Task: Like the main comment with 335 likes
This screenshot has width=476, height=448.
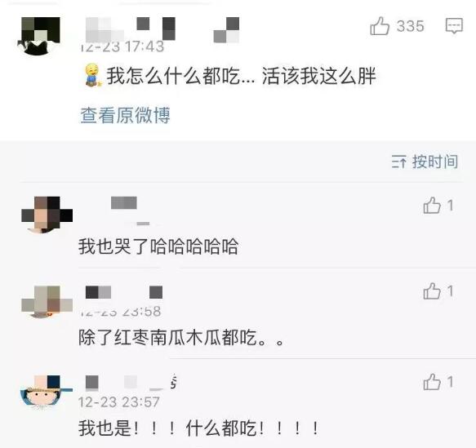Action: [x=380, y=26]
